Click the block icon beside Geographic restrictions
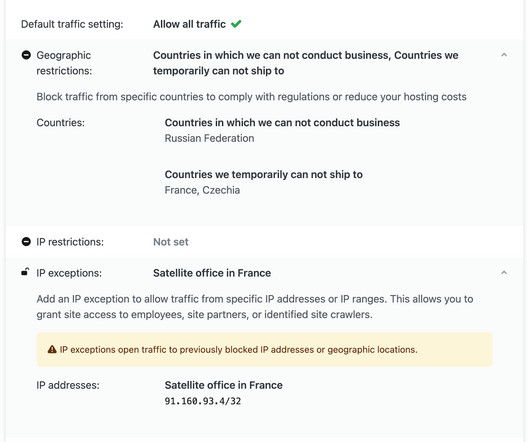The height and width of the screenshot is (442, 530). 26,55
